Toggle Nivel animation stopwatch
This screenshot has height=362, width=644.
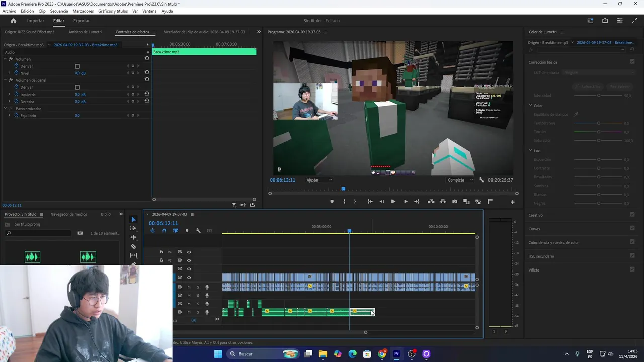(x=17, y=73)
